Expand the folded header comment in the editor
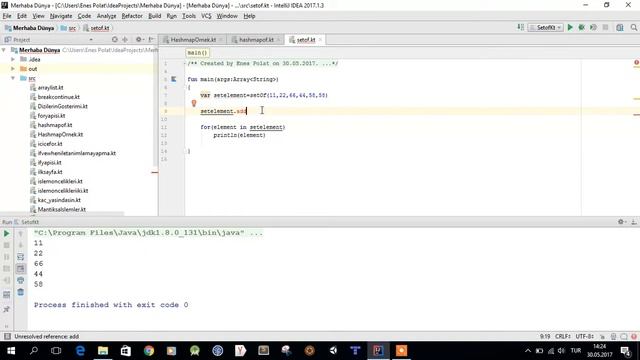640x360 pixels. point(185,63)
